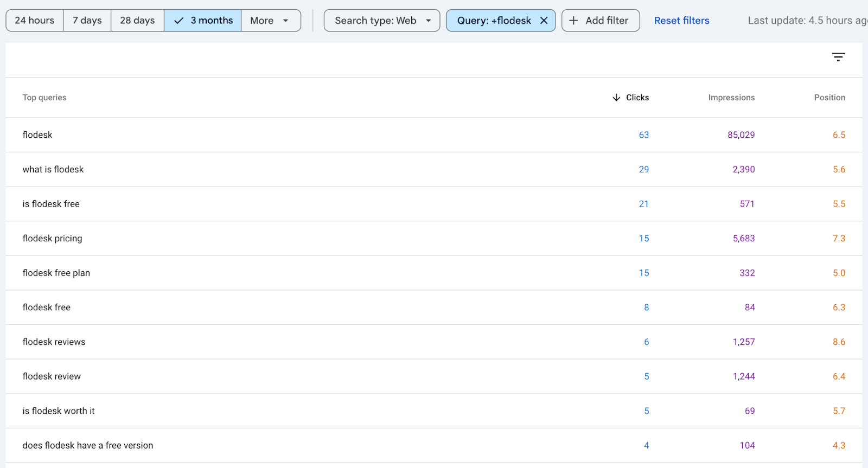Click the 29 clicks value

point(644,169)
